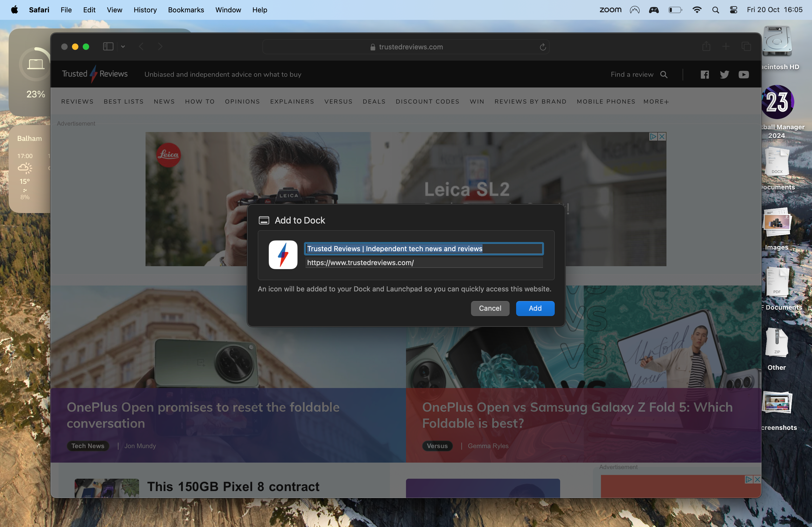Open Trusted Reviews Twitter icon
This screenshot has height=527, width=812.
coord(724,74)
